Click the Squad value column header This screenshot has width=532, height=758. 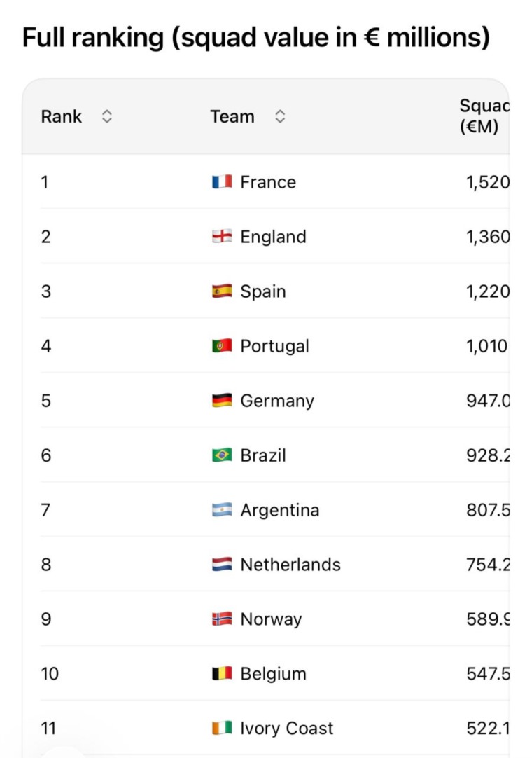point(484,116)
